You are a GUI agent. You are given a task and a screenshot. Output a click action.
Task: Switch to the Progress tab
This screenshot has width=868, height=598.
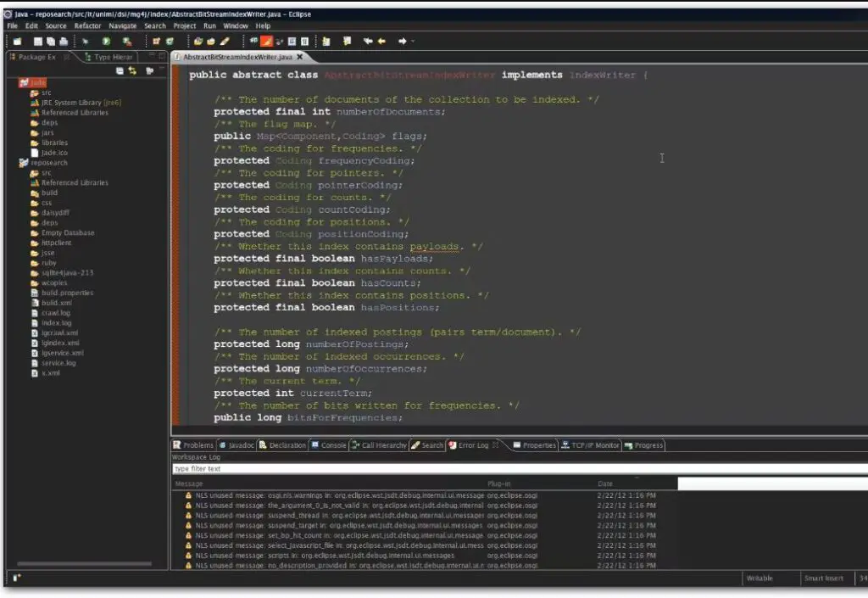[x=644, y=445]
